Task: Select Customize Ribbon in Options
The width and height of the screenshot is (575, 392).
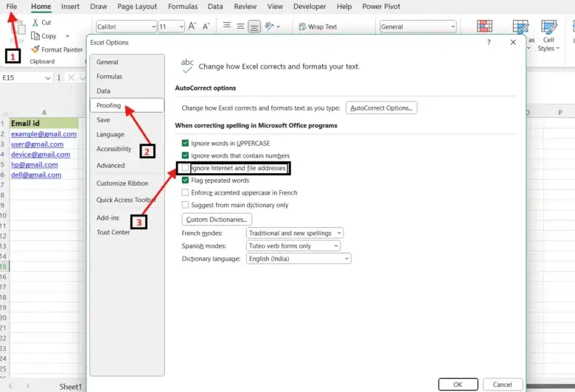Action: click(x=127, y=183)
